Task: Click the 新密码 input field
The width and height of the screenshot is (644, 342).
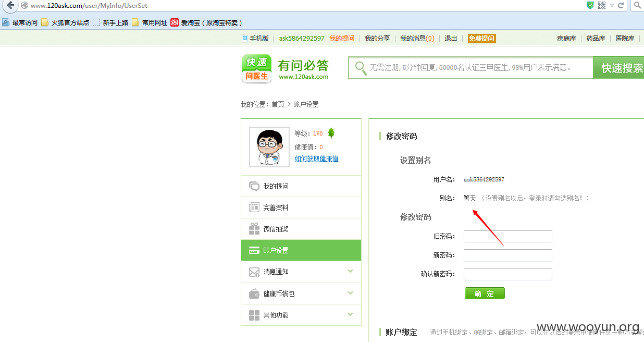Action: [508, 255]
